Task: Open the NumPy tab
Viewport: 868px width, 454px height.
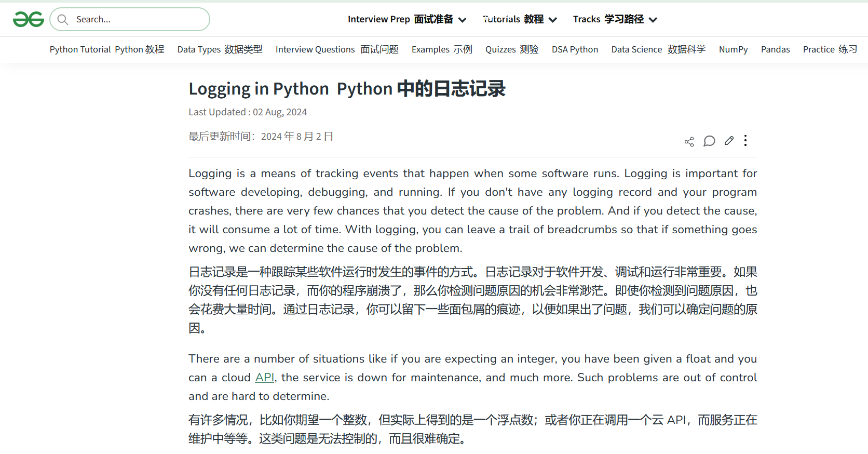Action: click(x=733, y=49)
